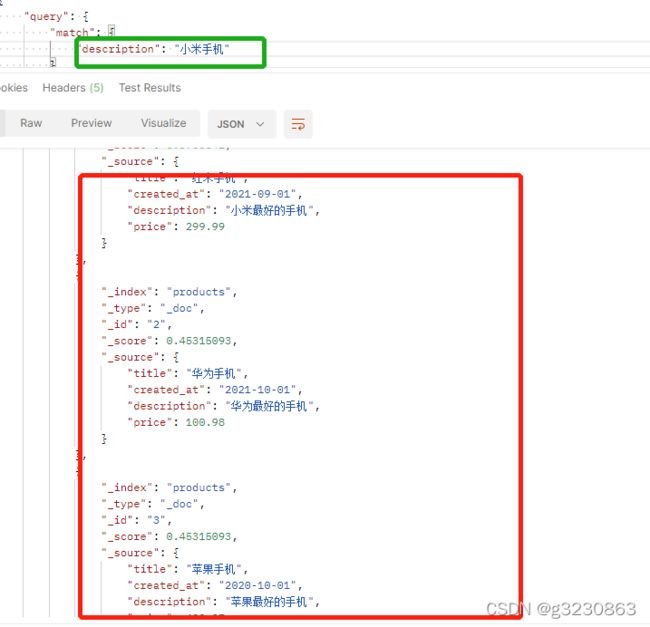
Task: Select the description value "苹果最好的手机"
Action: pos(269,602)
